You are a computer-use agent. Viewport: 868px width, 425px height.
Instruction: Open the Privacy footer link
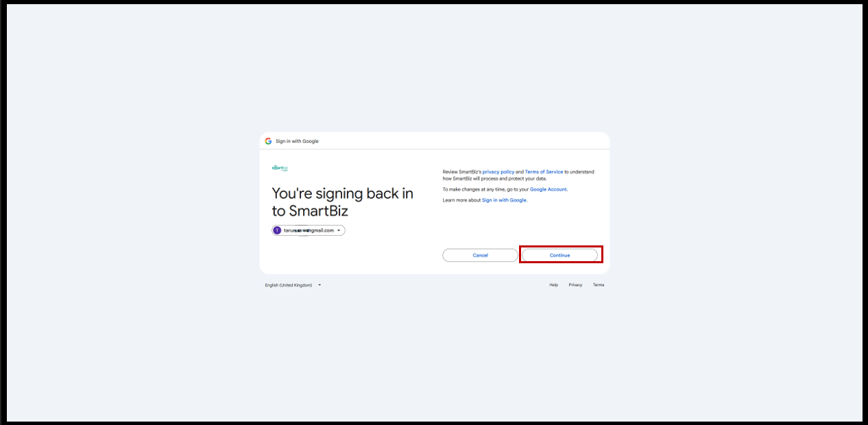tap(575, 285)
